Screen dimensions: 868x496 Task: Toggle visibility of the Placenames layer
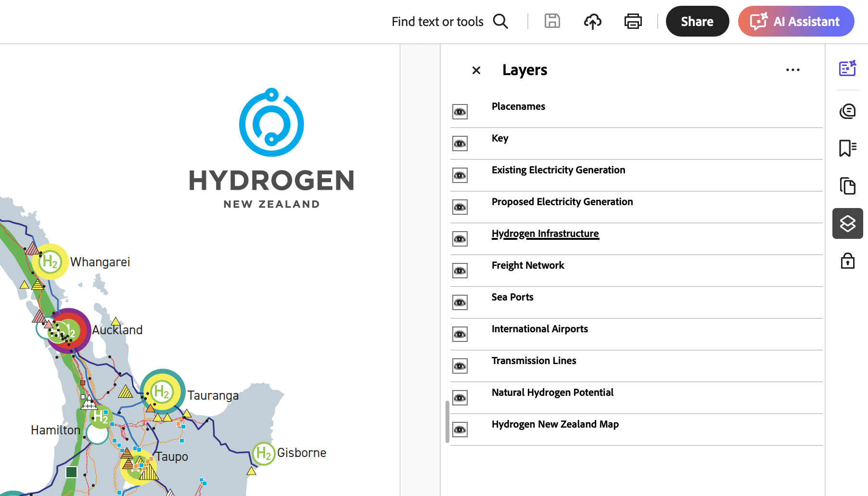[460, 111]
